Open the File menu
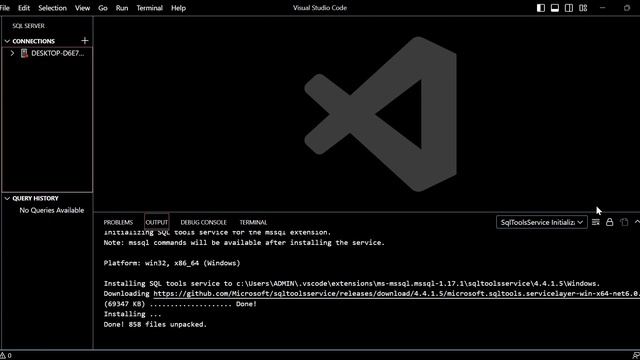The width and height of the screenshot is (640, 360). pos(4,8)
